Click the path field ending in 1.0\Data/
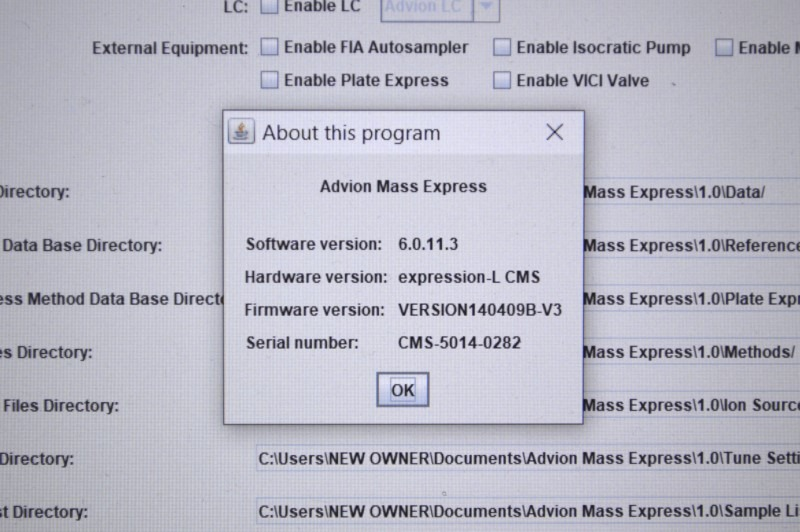This screenshot has height=532, width=800. point(692,192)
